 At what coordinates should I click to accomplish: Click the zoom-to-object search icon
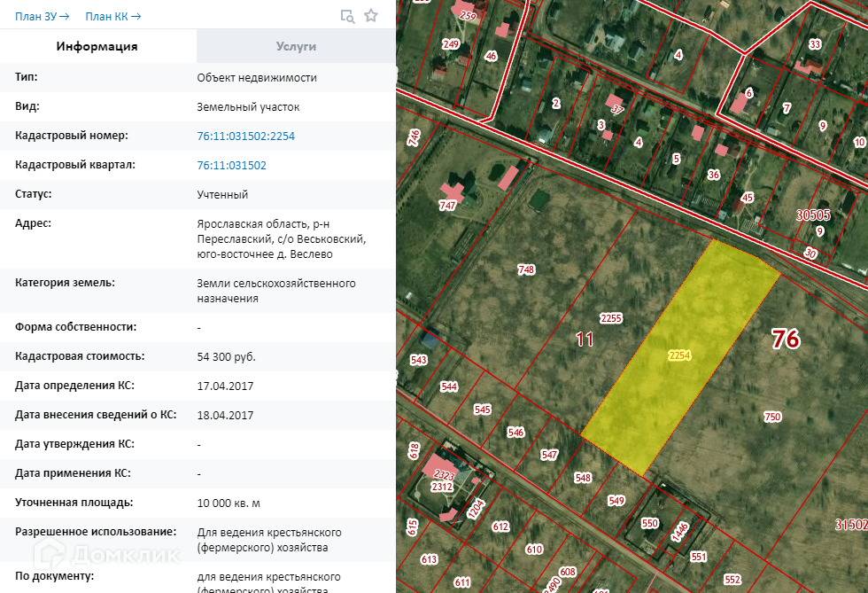click(348, 16)
